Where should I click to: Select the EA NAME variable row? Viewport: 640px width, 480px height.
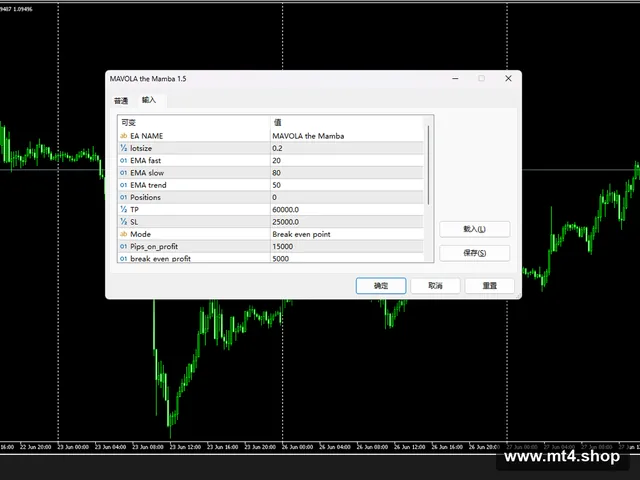(271, 136)
